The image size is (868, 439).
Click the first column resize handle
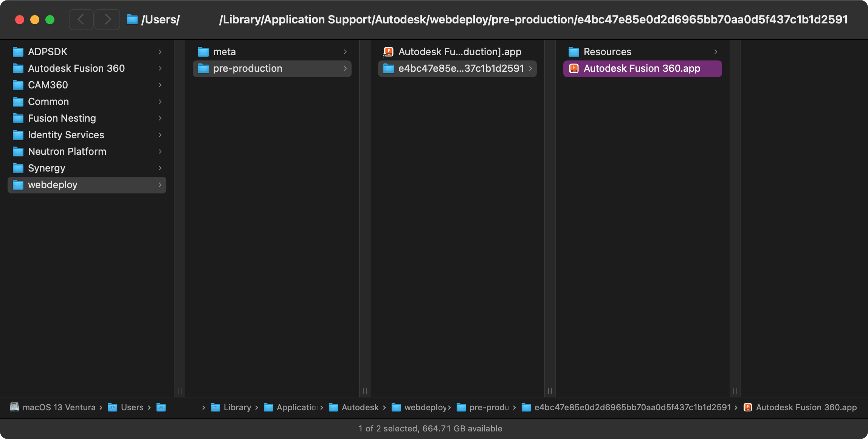[180, 391]
